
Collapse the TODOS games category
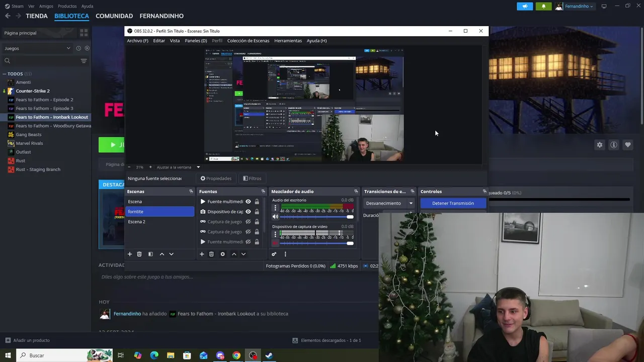click(x=4, y=74)
